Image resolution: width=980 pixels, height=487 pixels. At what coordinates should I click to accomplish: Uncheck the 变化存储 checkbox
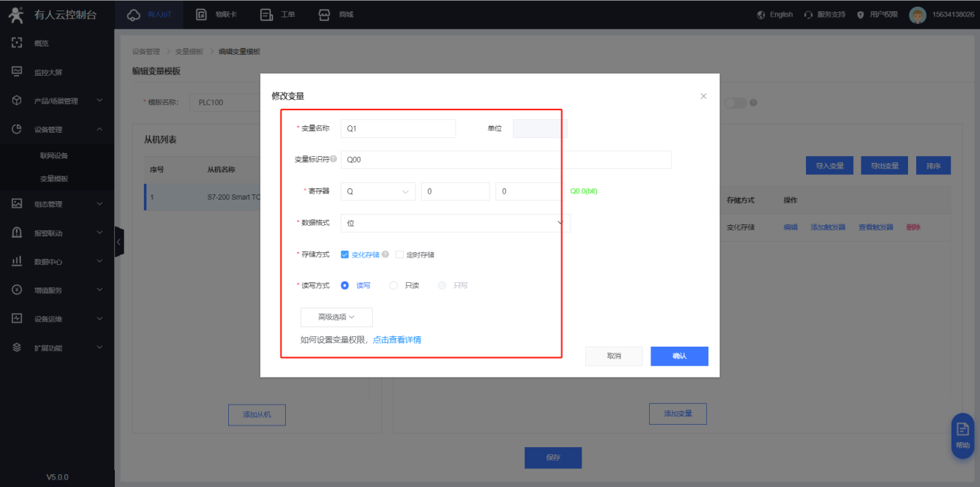pyautogui.click(x=344, y=254)
